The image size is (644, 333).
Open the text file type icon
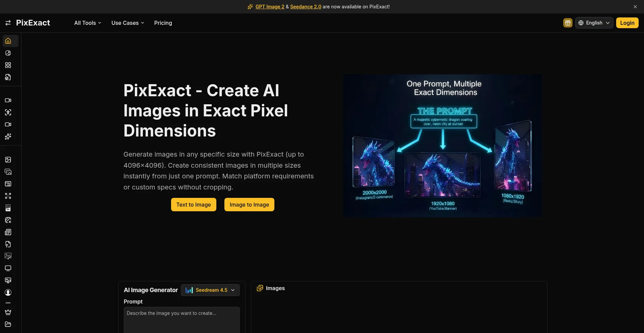click(x=8, y=244)
